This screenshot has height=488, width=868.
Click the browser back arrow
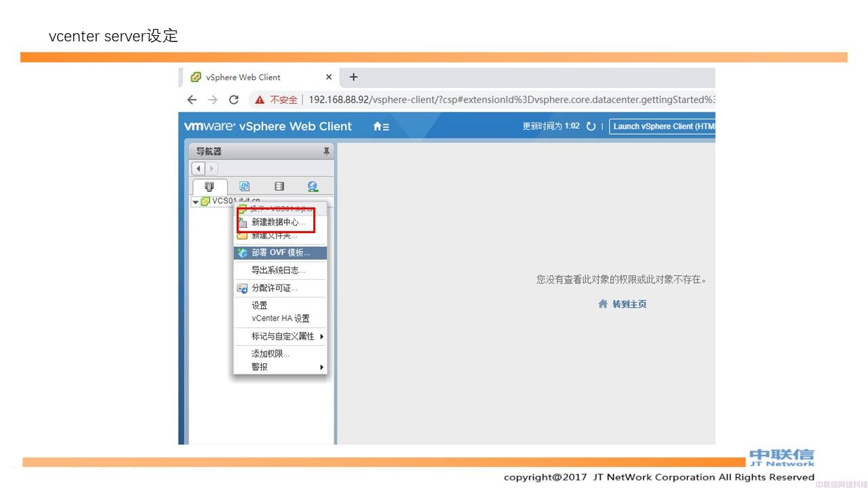tap(192, 100)
